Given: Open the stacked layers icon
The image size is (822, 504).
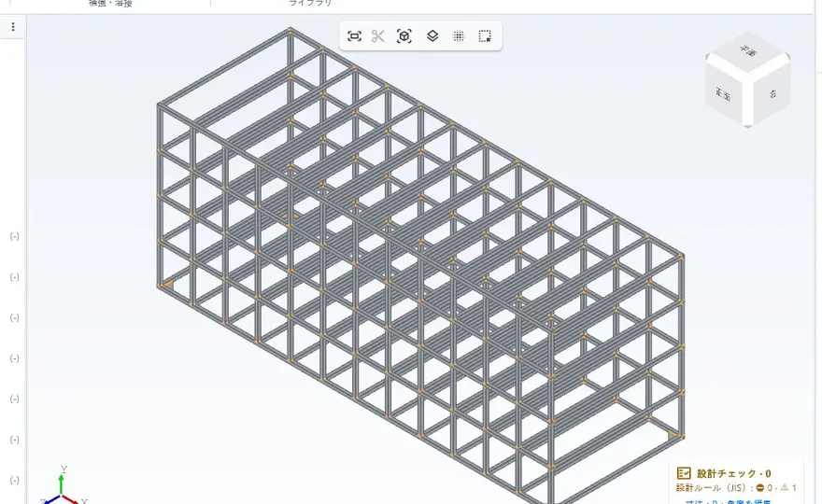Looking at the screenshot, I should pos(432,36).
